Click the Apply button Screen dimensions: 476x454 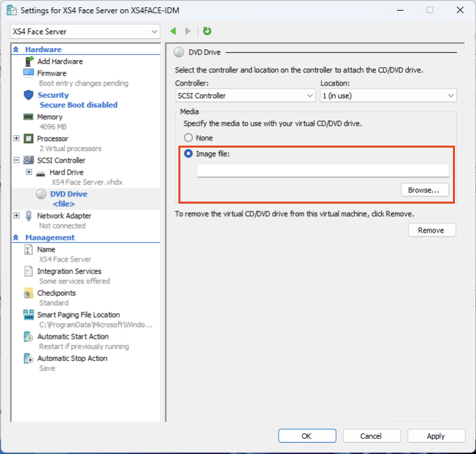(x=436, y=436)
